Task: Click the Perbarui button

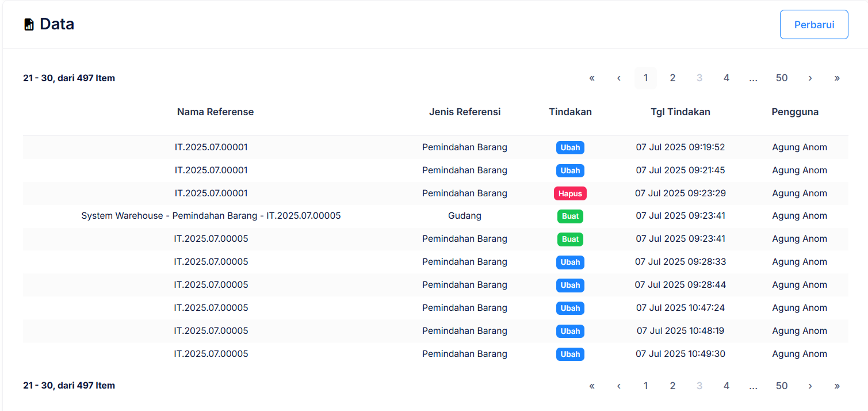Action: (x=813, y=25)
